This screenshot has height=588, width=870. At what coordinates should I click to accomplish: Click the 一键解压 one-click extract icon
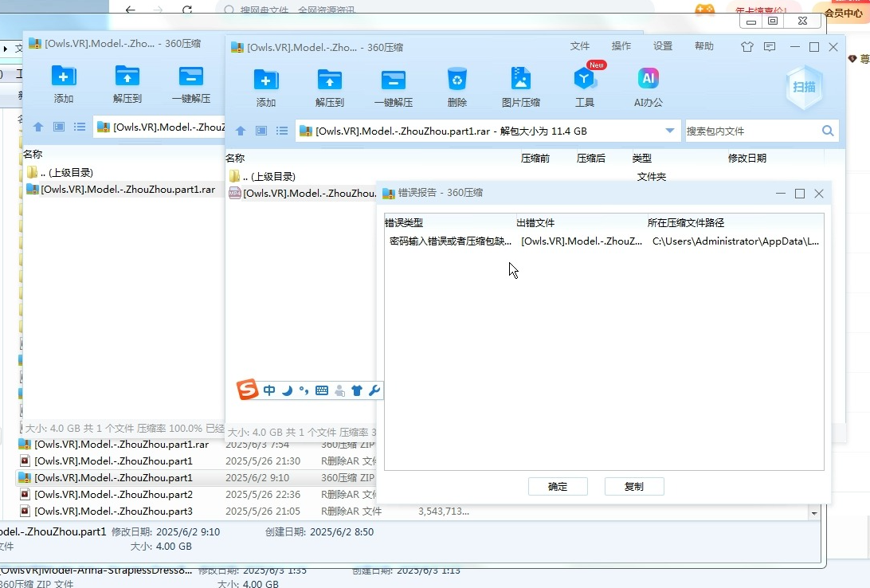[x=393, y=80]
